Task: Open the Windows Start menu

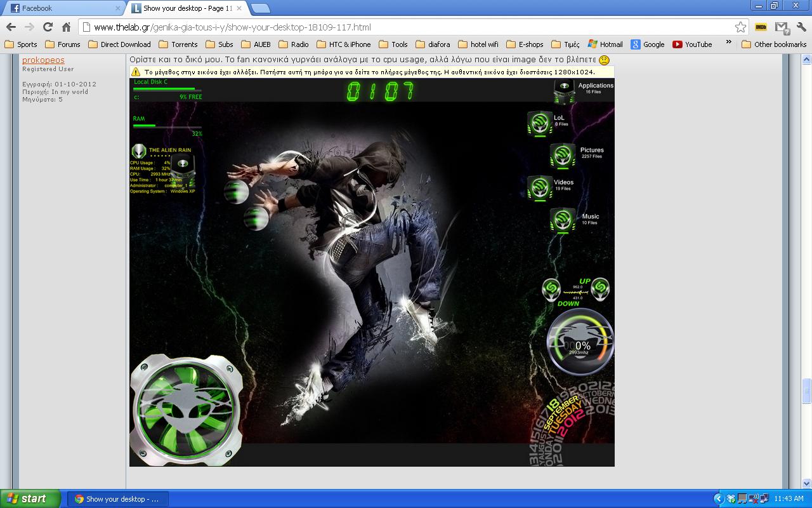Action: [30, 498]
